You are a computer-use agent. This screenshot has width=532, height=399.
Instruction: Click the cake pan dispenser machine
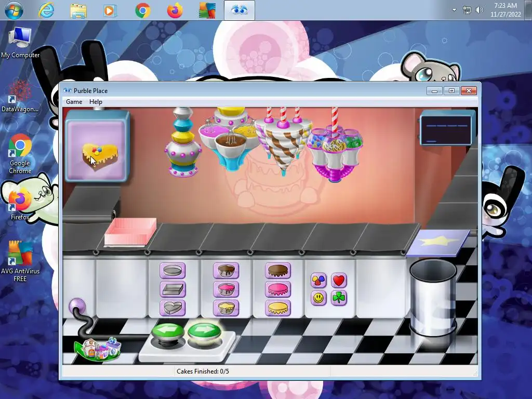(x=183, y=142)
